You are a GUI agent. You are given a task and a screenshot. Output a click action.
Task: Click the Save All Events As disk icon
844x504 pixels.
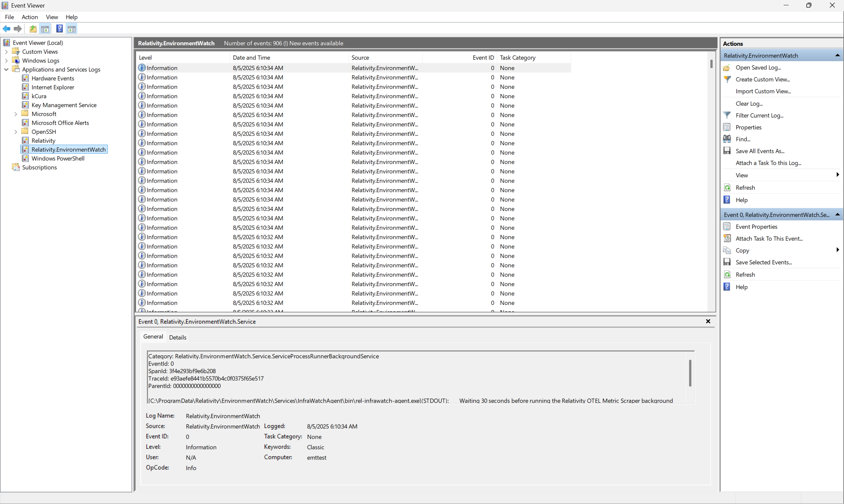click(727, 151)
